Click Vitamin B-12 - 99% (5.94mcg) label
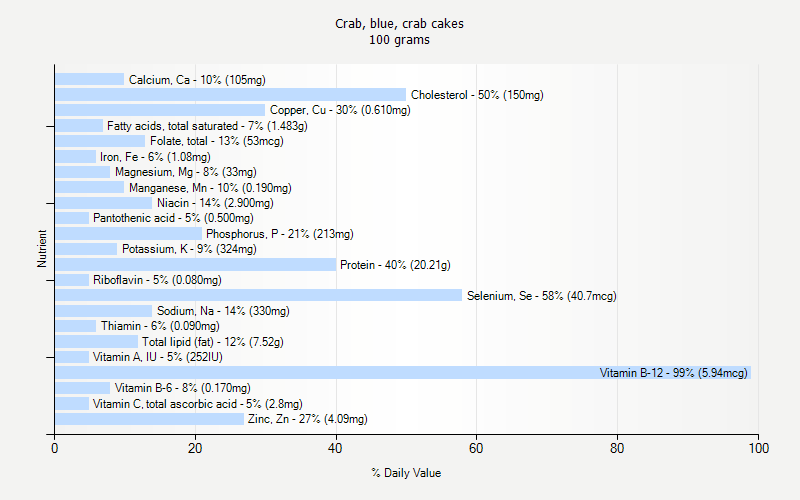 (x=673, y=373)
